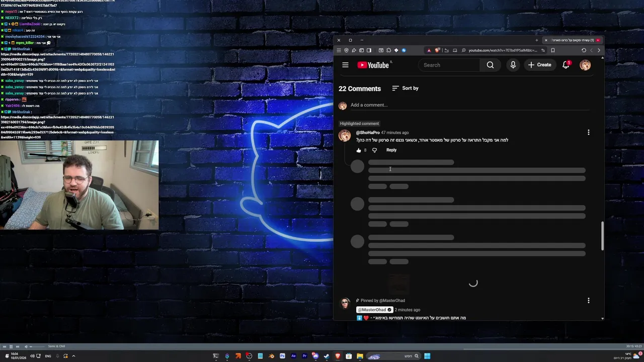Open the @ShoHaPro comment options menu
644x362 pixels.
[588, 132]
